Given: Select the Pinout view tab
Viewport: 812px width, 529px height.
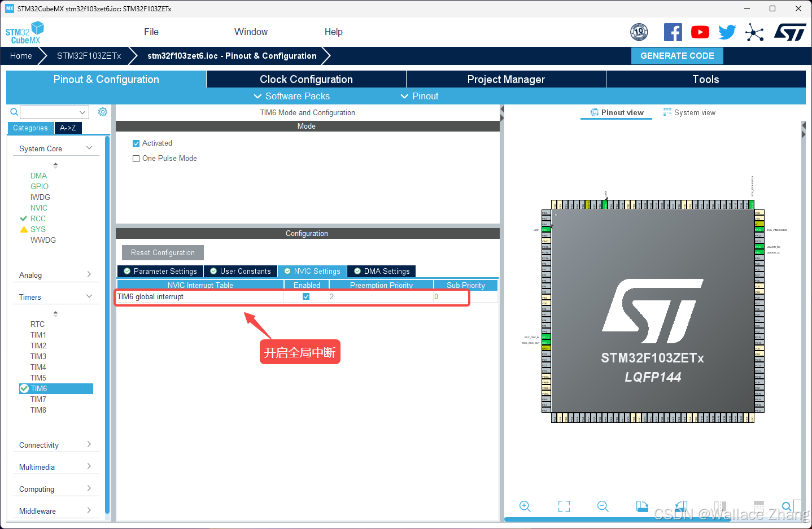Looking at the screenshot, I should 617,113.
